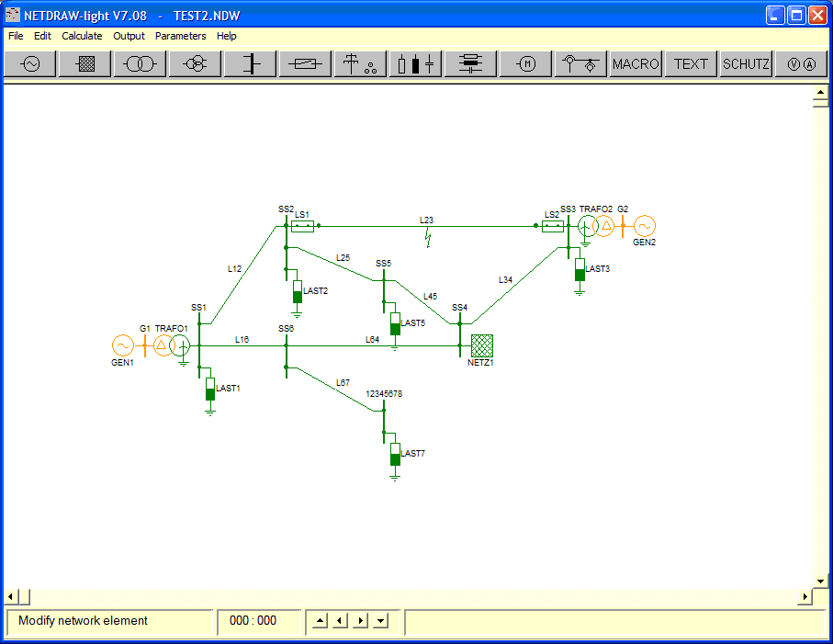Open the Edit menu
833x644 pixels.
(42, 36)
